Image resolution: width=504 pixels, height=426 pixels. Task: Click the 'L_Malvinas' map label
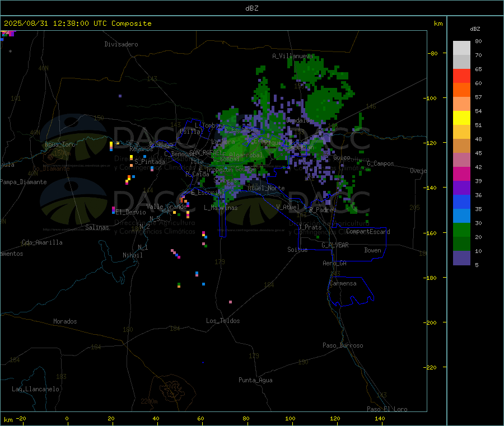tap(221, 208)
